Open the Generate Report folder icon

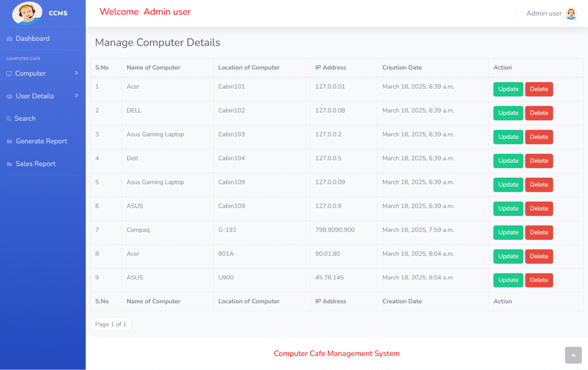pos(9,141)
